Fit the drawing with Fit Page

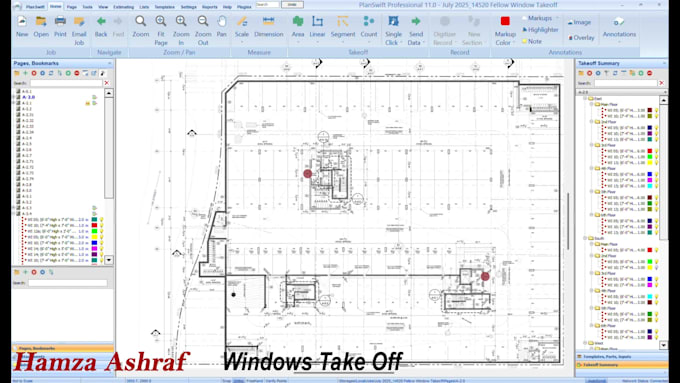[161, 21]
